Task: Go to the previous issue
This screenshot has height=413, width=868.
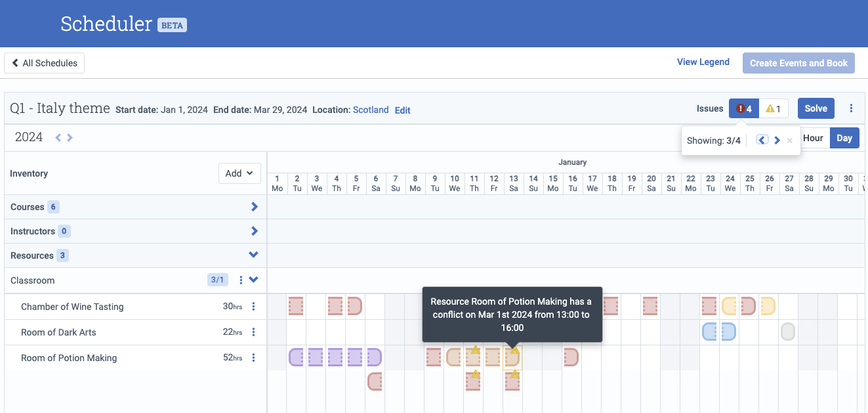Action: [762, 140]
